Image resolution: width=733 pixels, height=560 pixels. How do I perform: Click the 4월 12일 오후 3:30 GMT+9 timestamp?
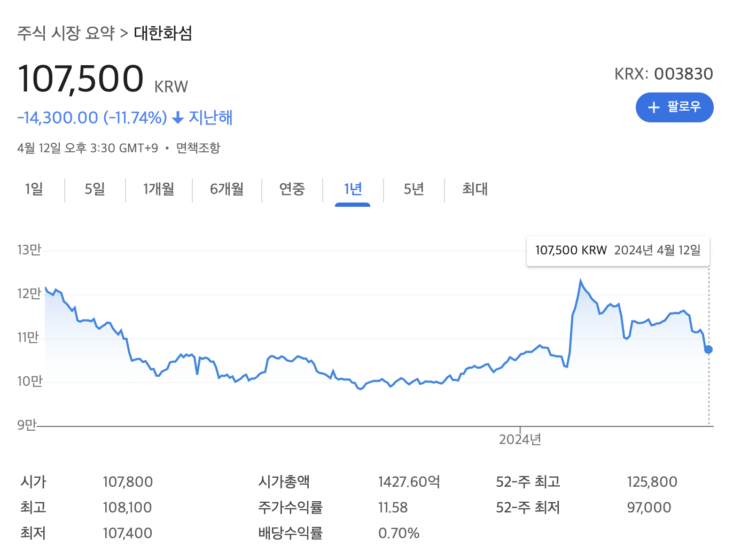coord(88,148)
